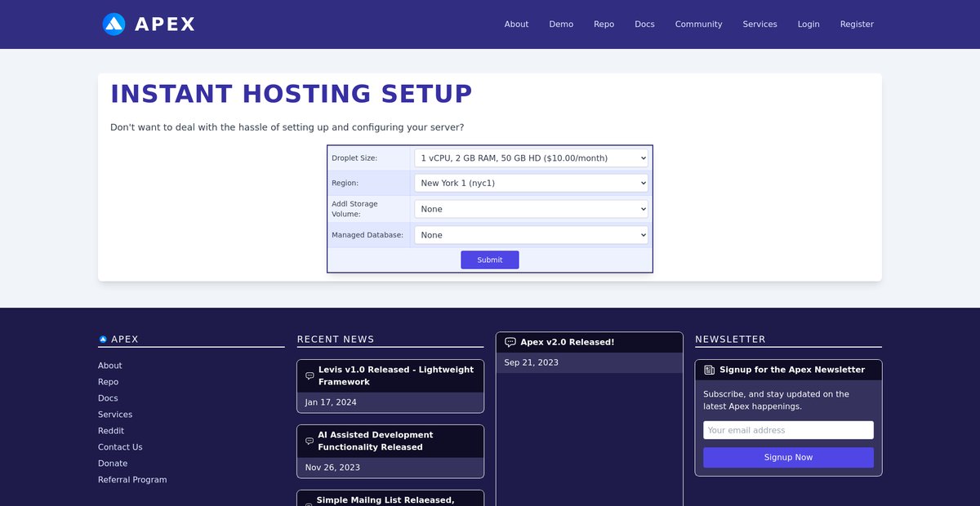
Task: Open Docs in the top navigation
Action: tap(644, 24)
